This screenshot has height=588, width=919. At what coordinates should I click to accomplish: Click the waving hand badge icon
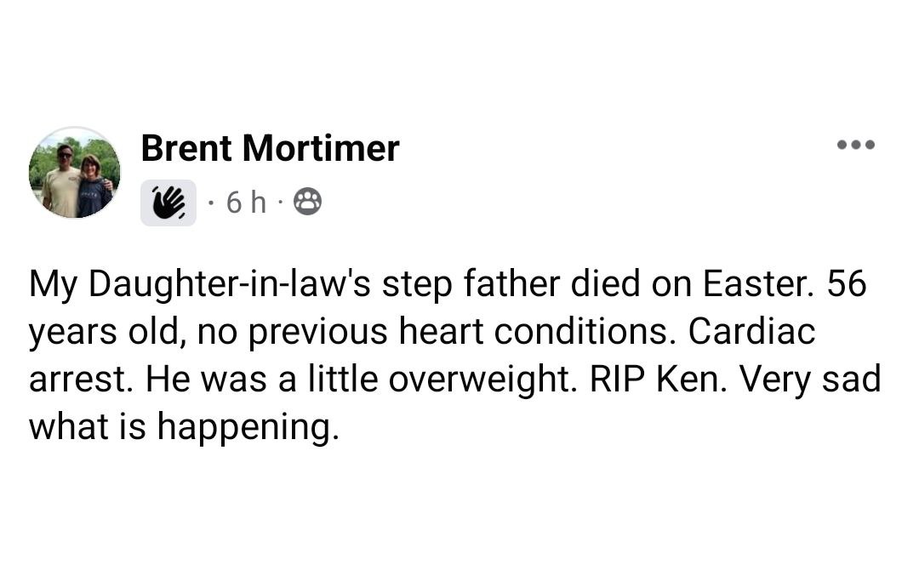click(168, 203)
